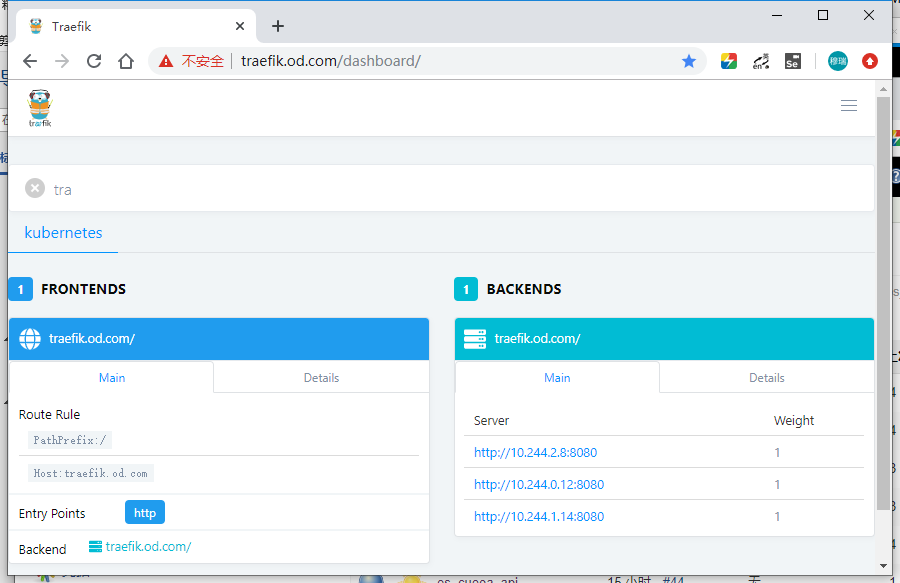Click the backends count badge '1'

click(x=466, y=289)
